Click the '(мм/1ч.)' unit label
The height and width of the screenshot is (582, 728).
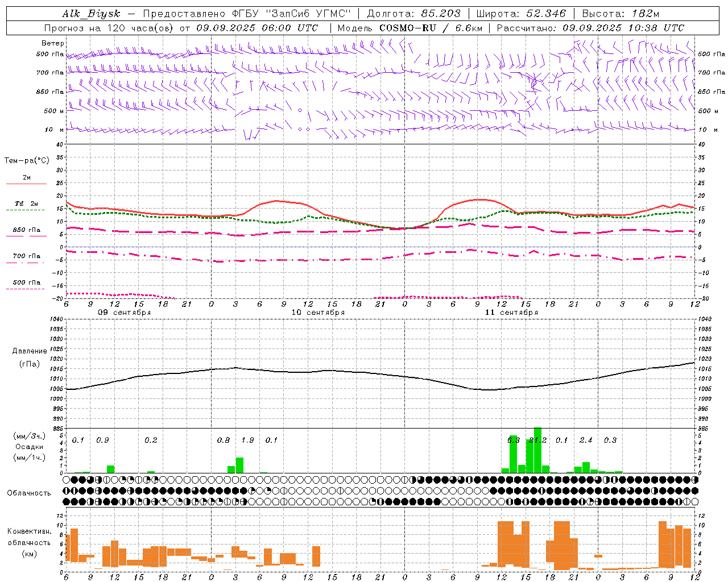pyautogui.click(x=29, y=458)
